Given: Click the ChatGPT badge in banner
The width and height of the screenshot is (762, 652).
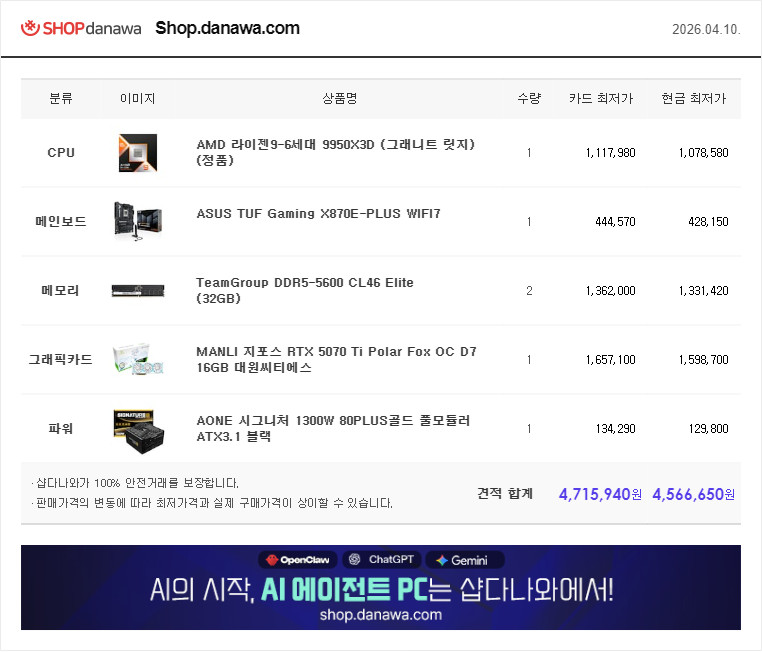Looking at the screenshot, I should pos(381,560).
